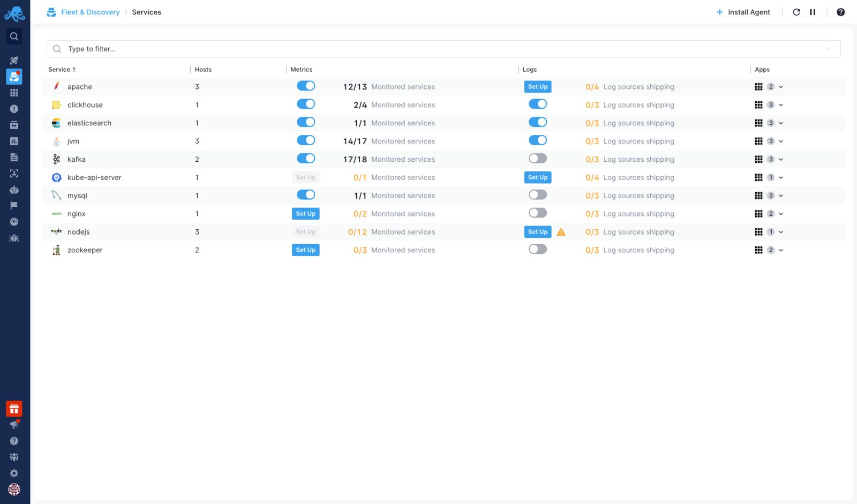Toggle off metrics for jvm

pos(306,140)
